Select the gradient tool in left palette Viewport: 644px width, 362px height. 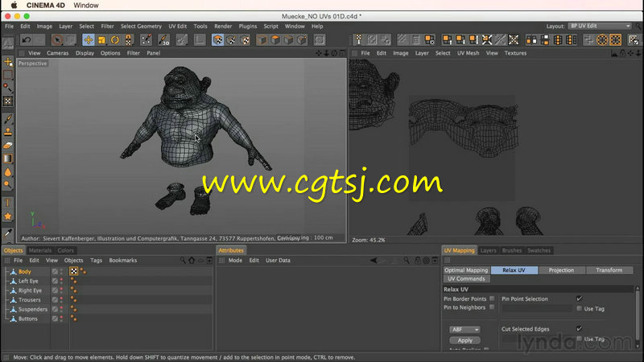[x=8, y=158]
